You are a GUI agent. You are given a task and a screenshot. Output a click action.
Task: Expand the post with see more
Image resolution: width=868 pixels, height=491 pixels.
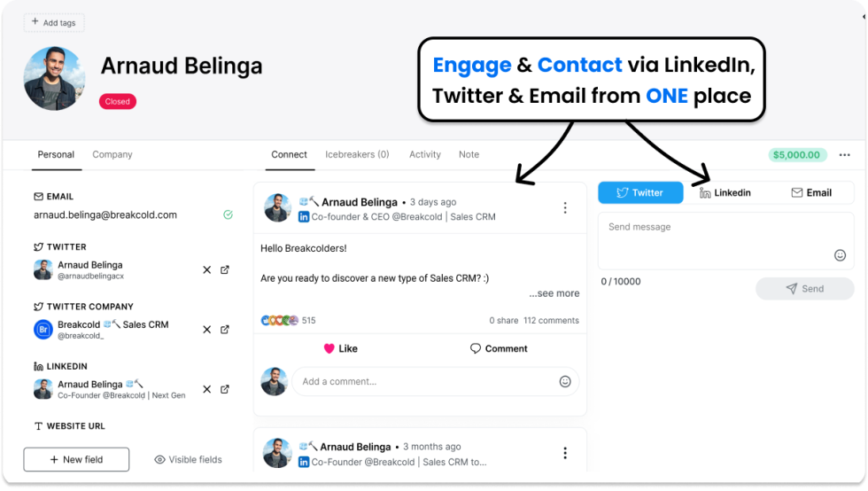tap(554, 293)
